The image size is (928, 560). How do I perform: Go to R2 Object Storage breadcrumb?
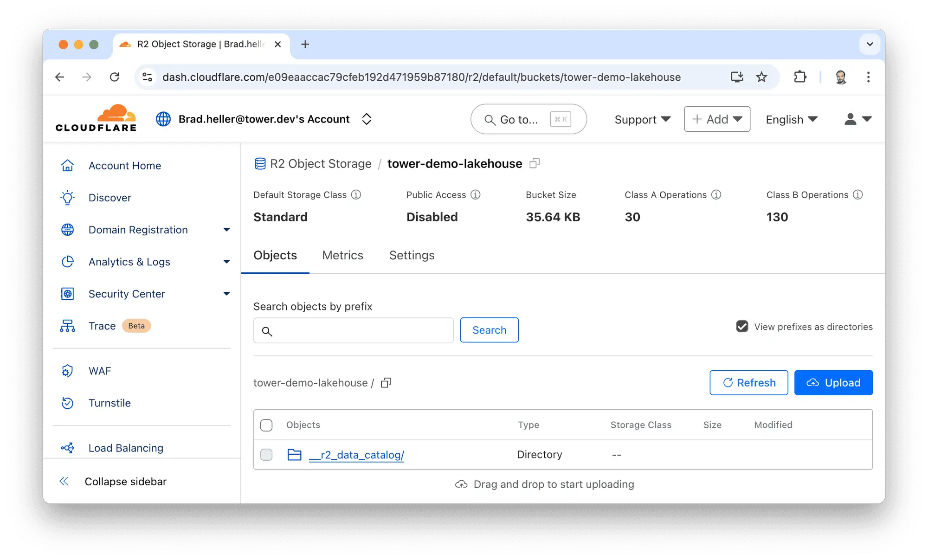click(x=321, y=164)
